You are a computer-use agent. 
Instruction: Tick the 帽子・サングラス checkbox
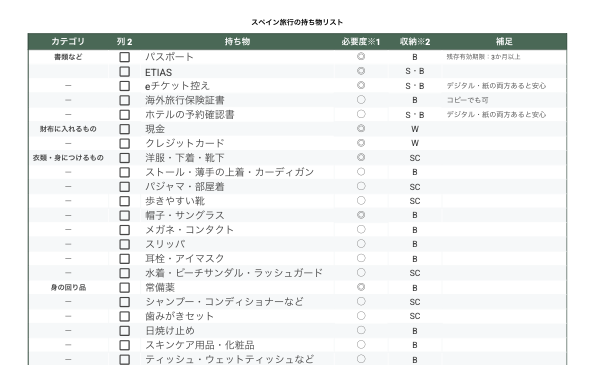coord(124,216)
